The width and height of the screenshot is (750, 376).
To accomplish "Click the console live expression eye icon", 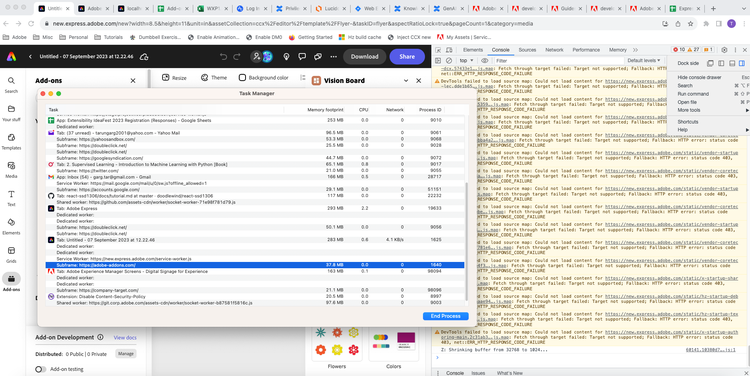I will click(485, 61).
